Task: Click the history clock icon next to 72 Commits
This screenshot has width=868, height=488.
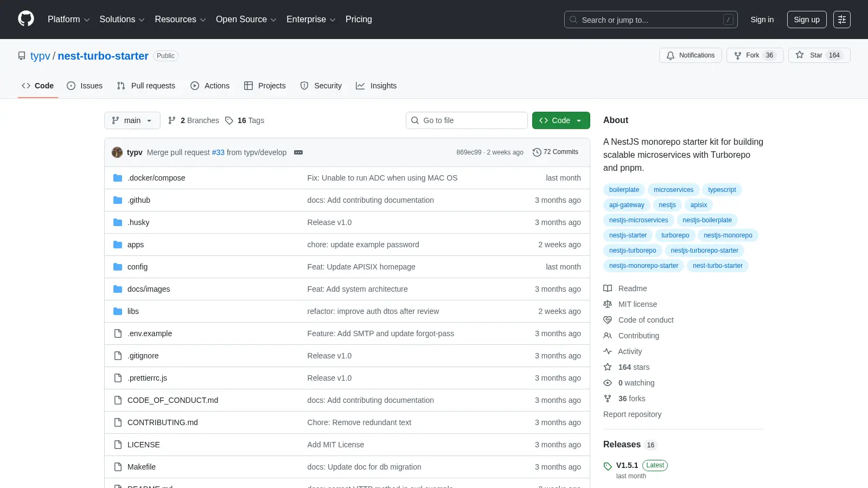Action: (x=537, y=152)
